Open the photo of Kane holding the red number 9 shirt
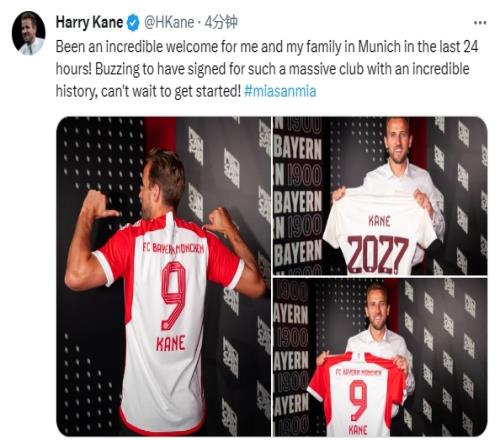 (380, 358)
